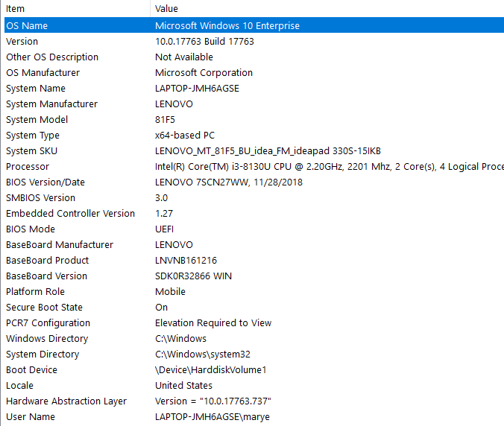This screenshot has height=426, width=504.
Task: Select the BIOS Version/Date row
Action: coord(254,182)
